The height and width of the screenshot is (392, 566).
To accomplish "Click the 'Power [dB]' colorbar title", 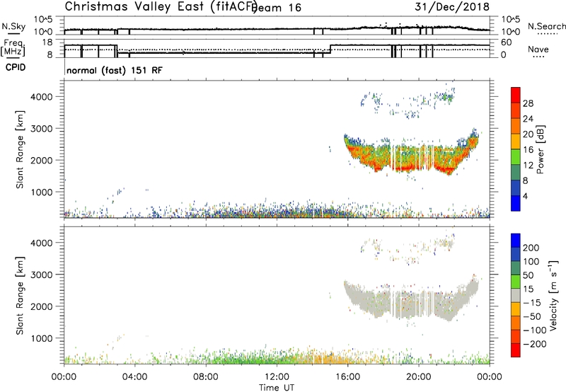I will (541, 149).
